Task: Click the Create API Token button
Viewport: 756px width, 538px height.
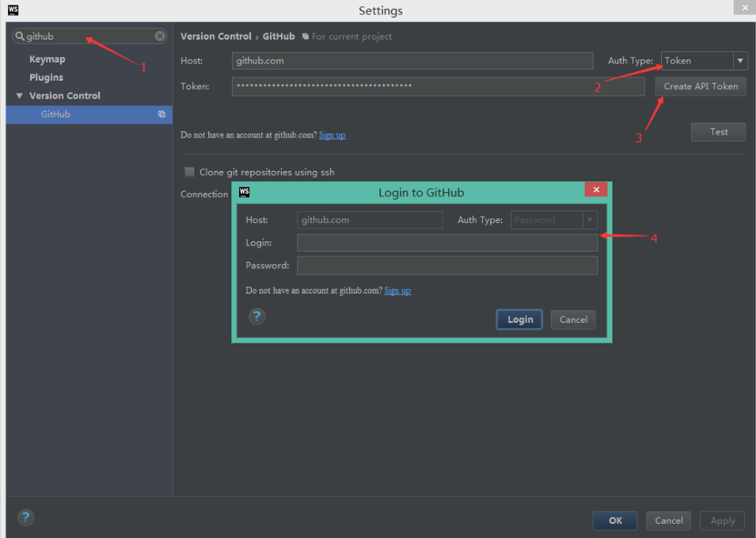Action: 700,86
